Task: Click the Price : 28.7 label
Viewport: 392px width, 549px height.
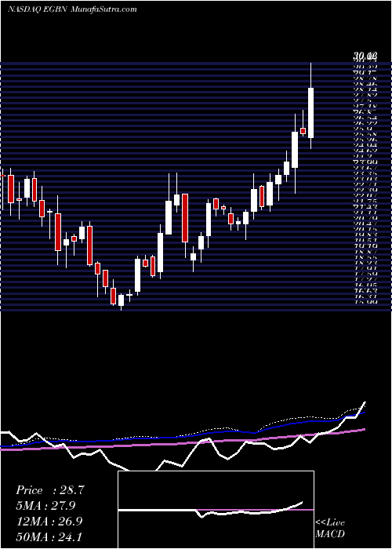Action: coord(49,490)
